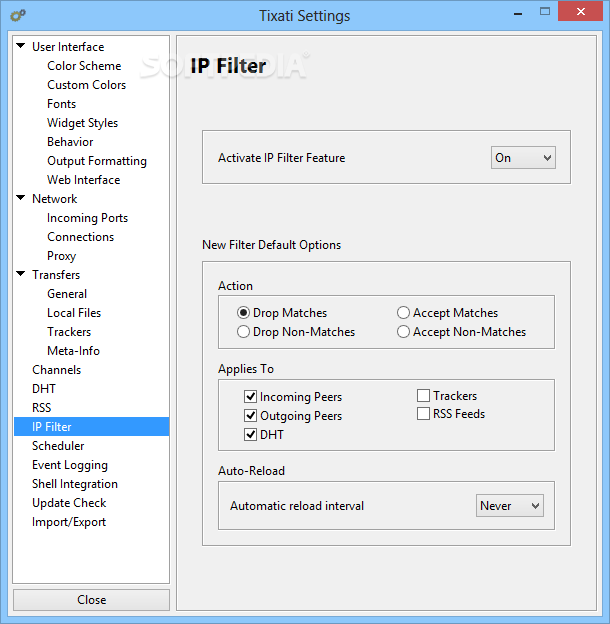Collapse the User Interface tree section
The image size is (610, 624).
pos(21,46)
